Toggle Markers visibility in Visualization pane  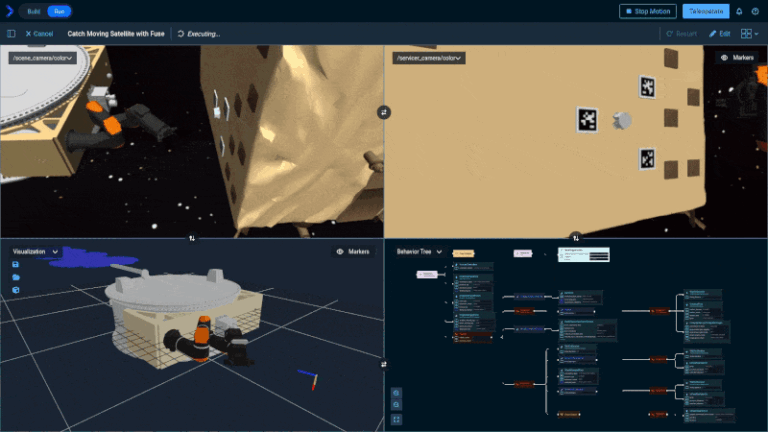pos(353,252)
